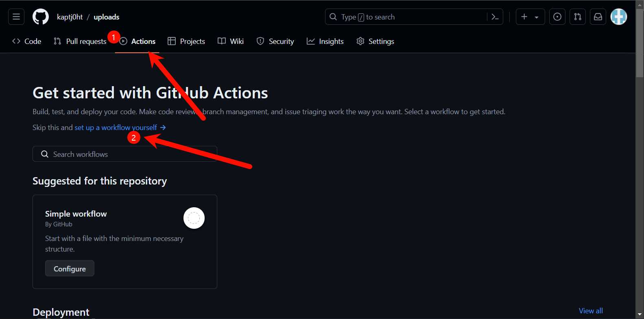Expand the create-new dropdown arrow

(537, 17)
